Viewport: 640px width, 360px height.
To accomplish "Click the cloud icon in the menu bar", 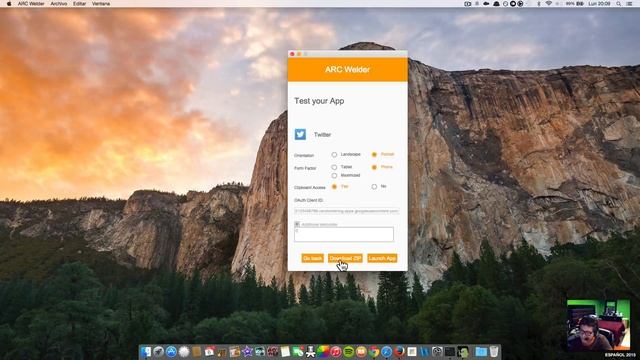I will pos(486,4).
